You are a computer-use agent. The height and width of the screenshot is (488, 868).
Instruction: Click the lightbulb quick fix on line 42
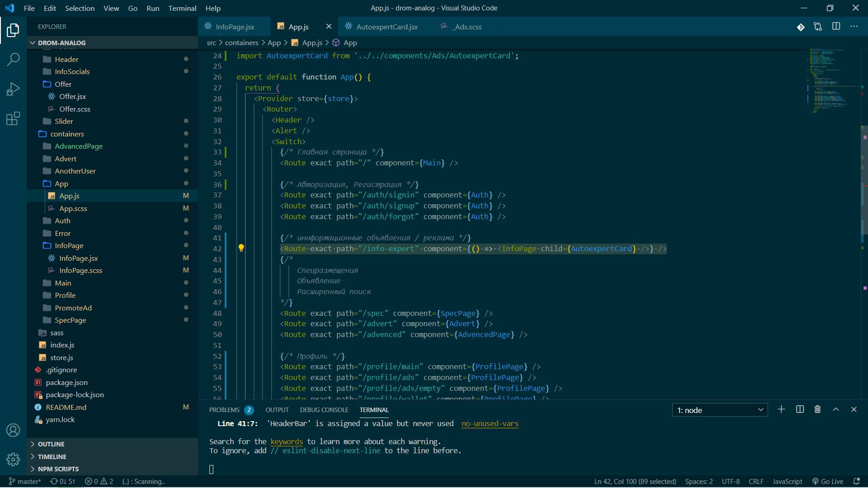coord(241,248)
